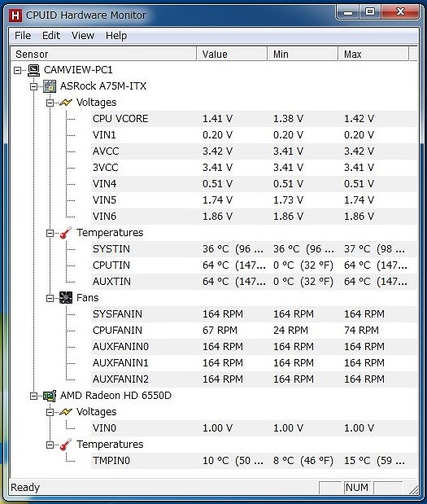The image size is (427, 504).
Task: Click the Radeon Temperatures thermometer icon
Action: (x=66, y=445)
